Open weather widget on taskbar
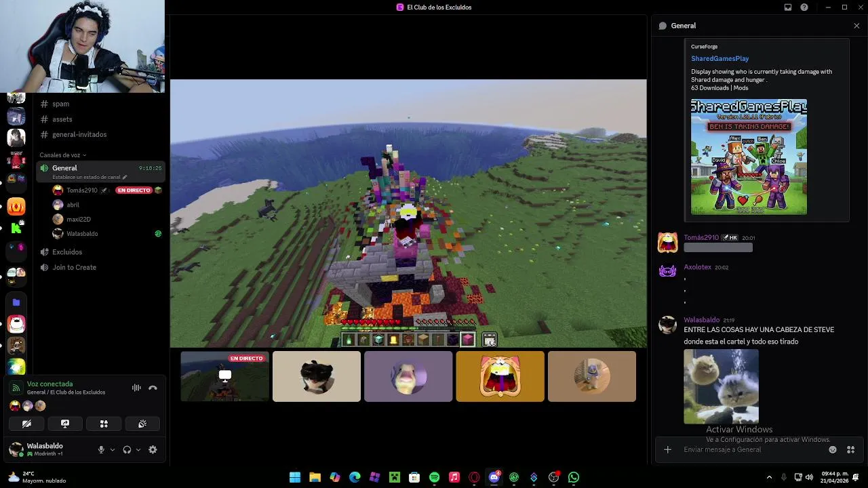Screen dimensions: 868x488 point(37,477)
